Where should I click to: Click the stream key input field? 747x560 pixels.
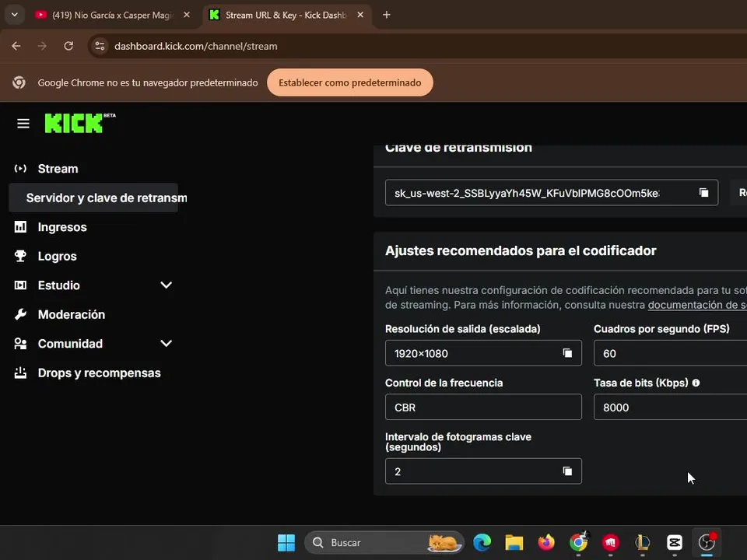click(x=552, y=193)
